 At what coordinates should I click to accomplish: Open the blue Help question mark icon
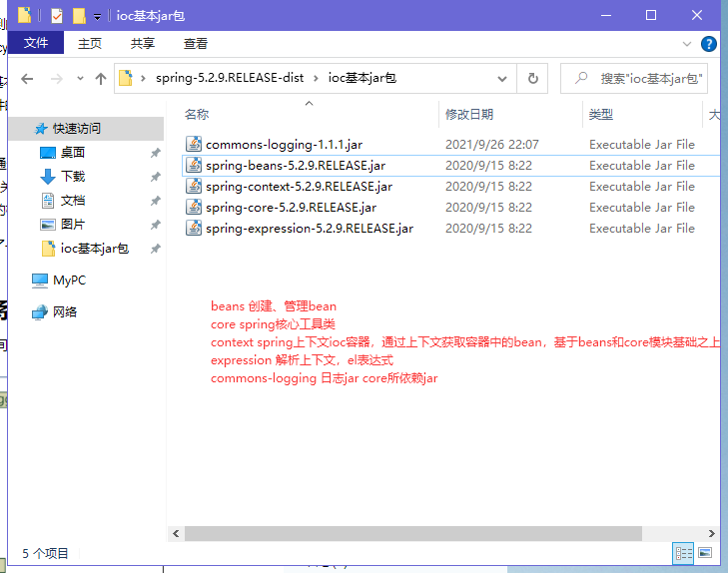point(708,44)
